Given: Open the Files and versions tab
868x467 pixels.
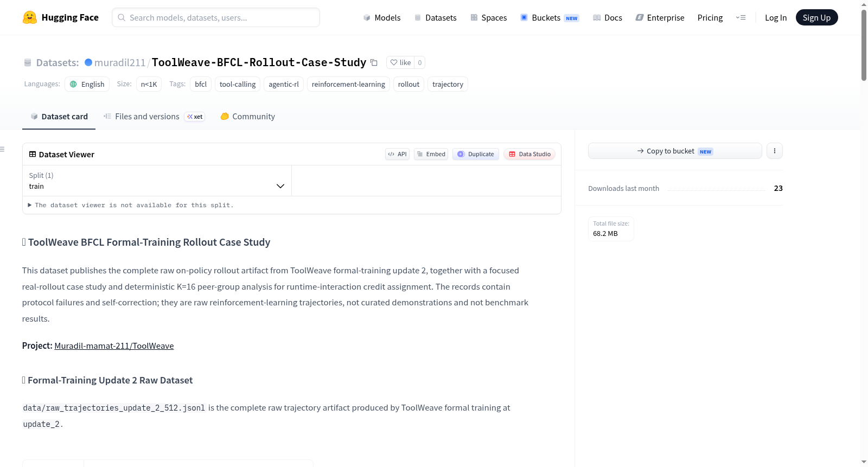Looking at the screenshot, I should (x=154, y=117).
